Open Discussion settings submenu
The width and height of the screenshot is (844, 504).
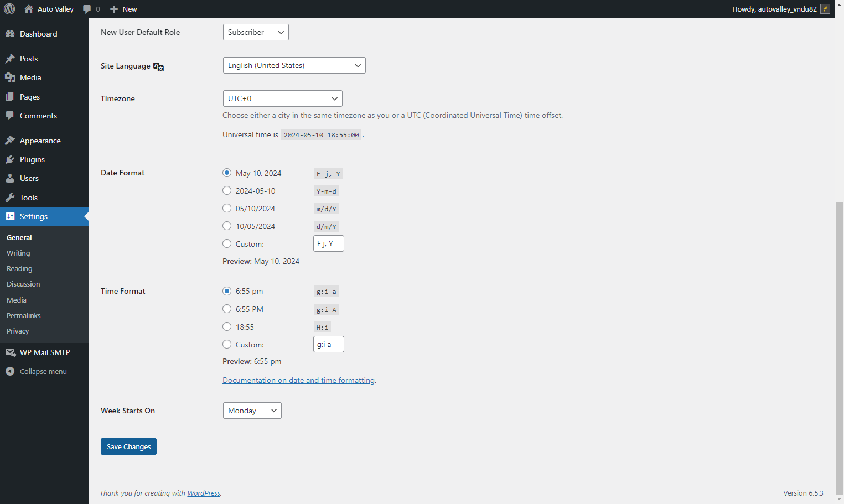(23, 284)
